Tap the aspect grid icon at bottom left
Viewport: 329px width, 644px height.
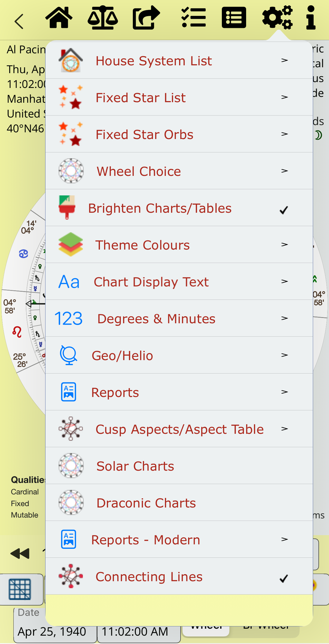(x=20, y=589)
